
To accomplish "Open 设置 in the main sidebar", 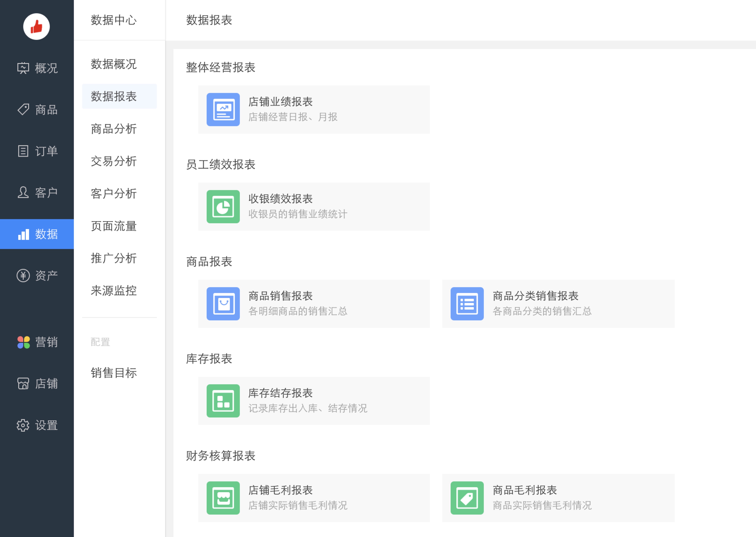I will 37,425.
